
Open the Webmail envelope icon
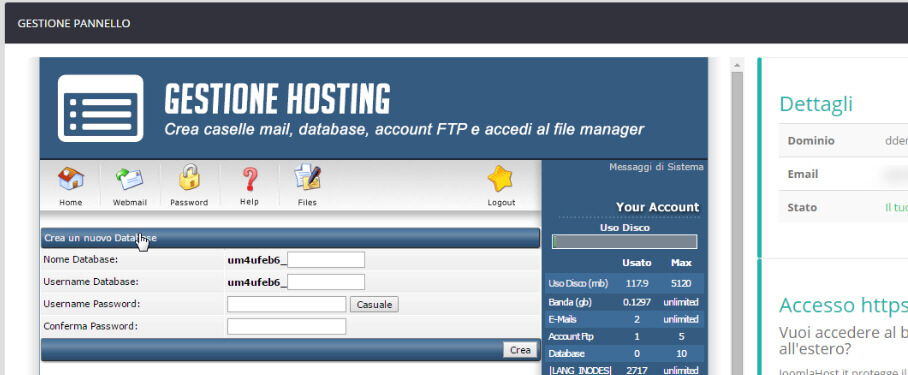tap(129, 179)
